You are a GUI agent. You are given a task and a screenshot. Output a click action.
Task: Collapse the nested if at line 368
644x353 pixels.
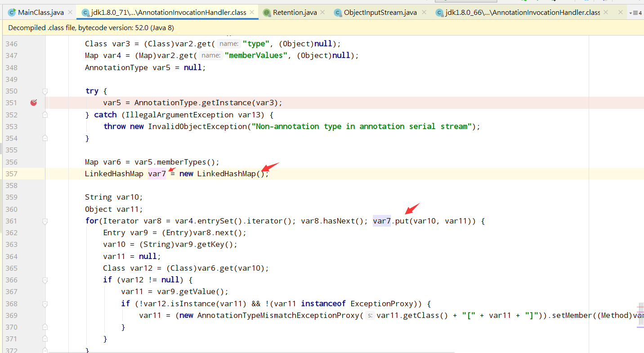[x=45, y=304]
